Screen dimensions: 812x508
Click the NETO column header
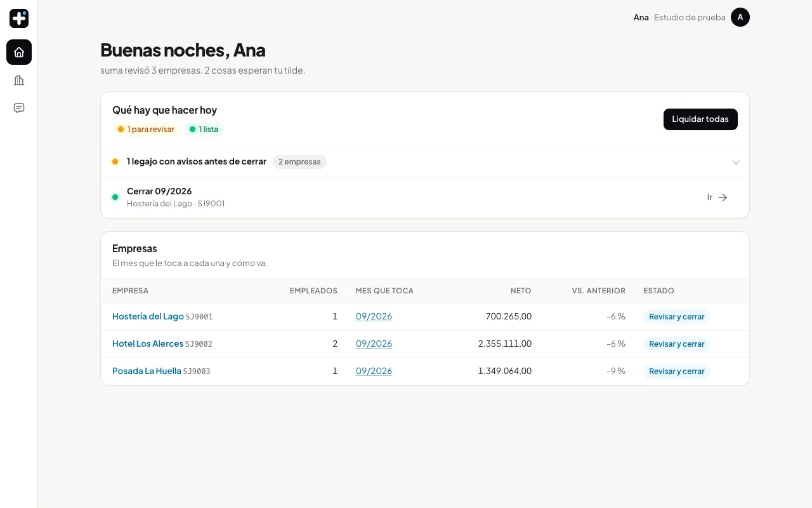521,291
